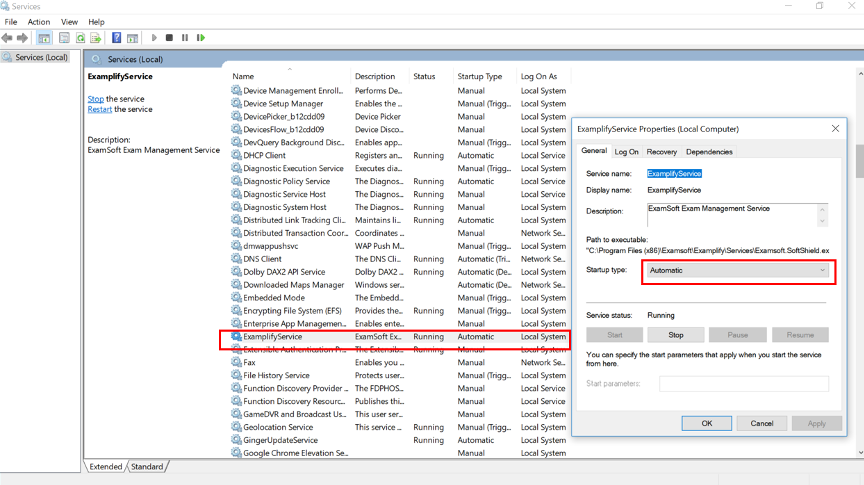
Task: Click the Apply button
Action: 817,423
